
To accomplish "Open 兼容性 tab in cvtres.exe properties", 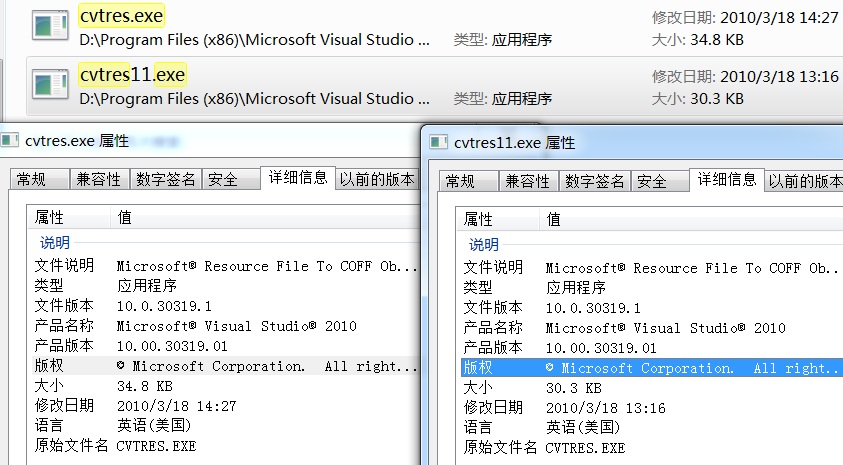I will tap(99, 179).
